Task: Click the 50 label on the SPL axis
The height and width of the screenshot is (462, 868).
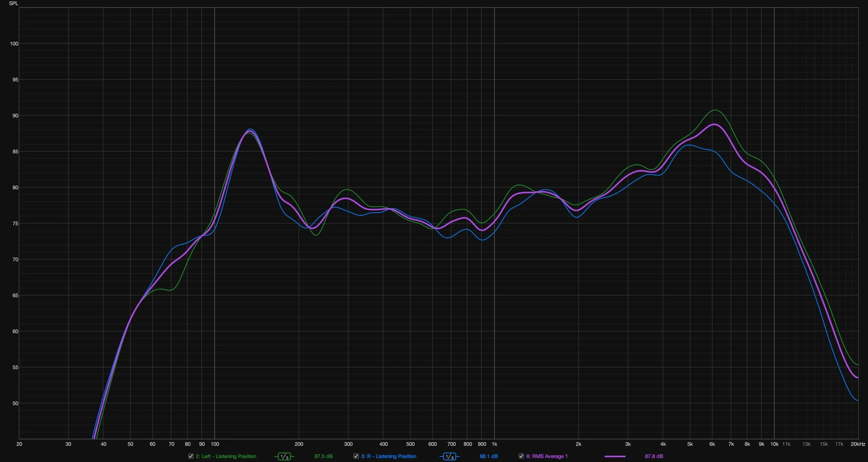Action: click(15, 404)
